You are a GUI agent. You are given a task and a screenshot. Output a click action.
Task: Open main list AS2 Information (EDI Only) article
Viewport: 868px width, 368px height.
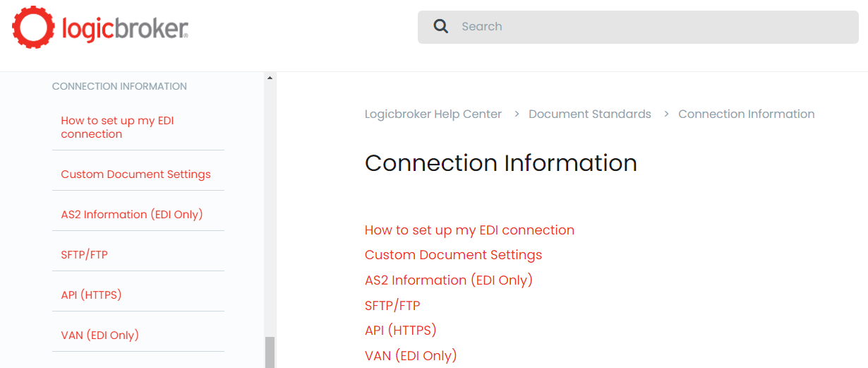(449, 280)
